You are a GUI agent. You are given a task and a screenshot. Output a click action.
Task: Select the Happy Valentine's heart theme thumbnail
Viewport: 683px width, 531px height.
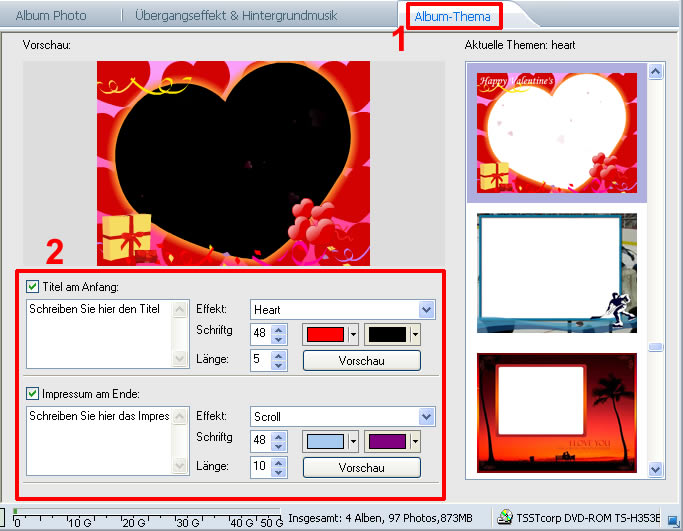(x=557, y=133)
